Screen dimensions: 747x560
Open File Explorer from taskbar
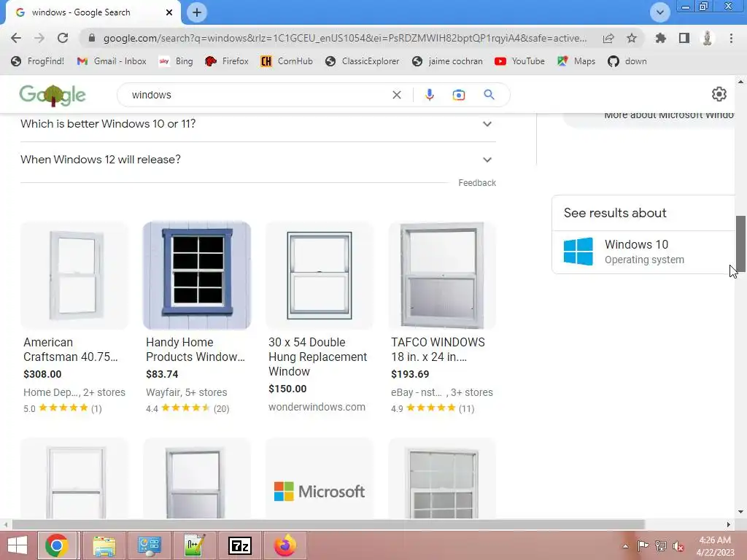click(x=104, y=545)
